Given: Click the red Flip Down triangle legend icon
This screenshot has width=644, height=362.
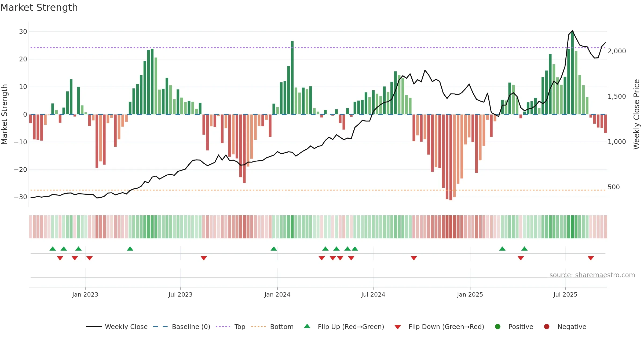Looking at the screenshot, I should 398,327.
